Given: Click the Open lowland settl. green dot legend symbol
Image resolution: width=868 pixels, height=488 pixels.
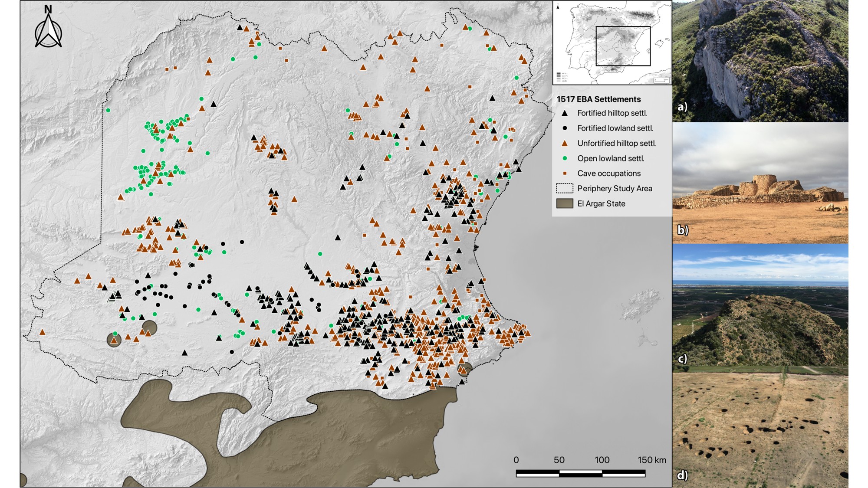Looking at the screenshot, I should pos(565,158).
